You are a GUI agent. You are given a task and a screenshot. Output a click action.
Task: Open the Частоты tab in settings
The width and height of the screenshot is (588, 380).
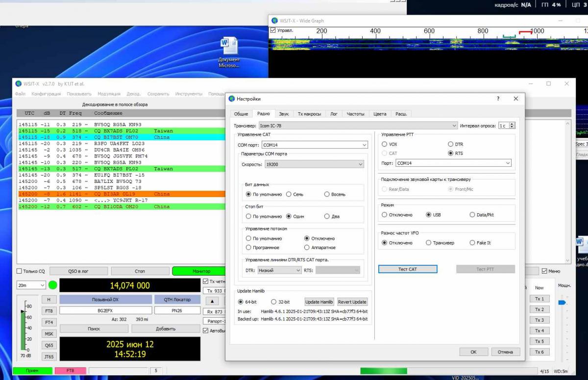click(355, 114)
